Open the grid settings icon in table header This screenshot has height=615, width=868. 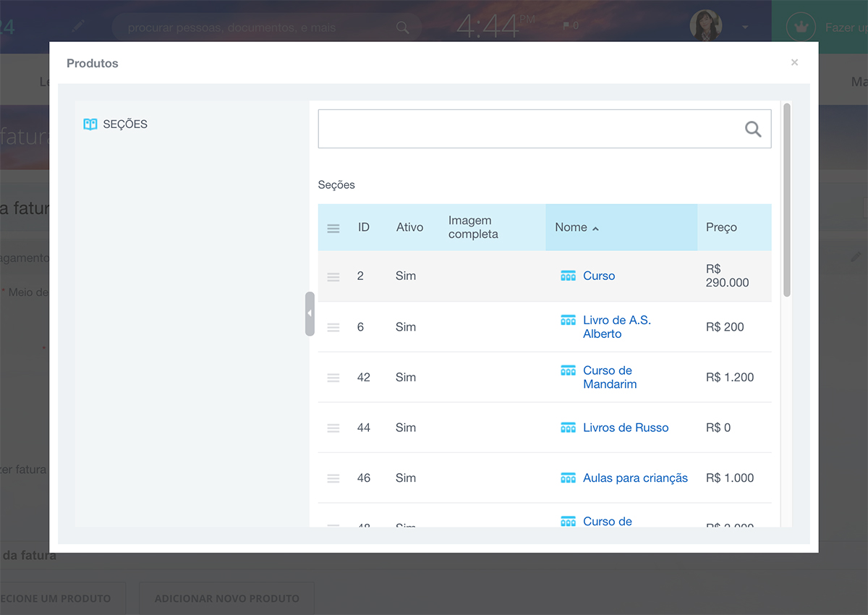tap(333, 228)
